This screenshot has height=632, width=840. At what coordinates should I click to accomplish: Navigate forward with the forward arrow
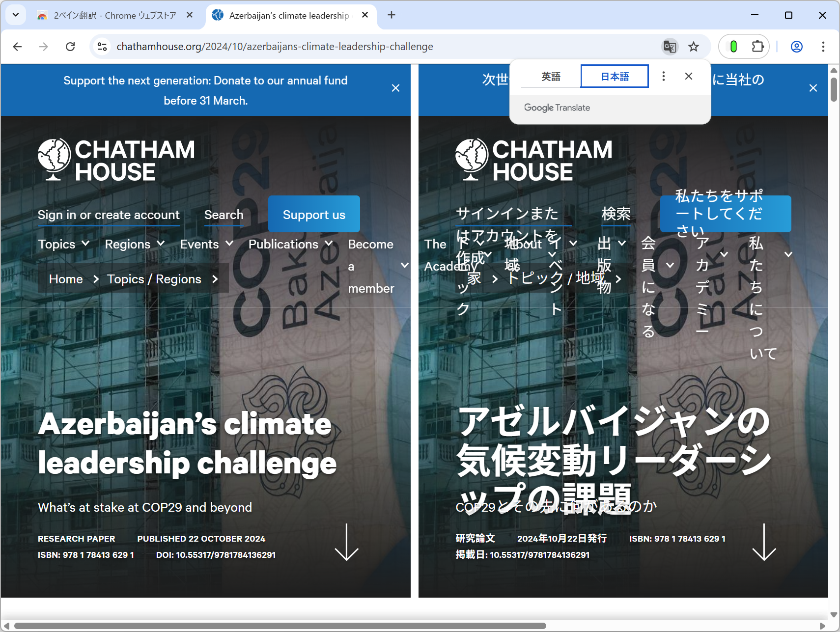43,46
